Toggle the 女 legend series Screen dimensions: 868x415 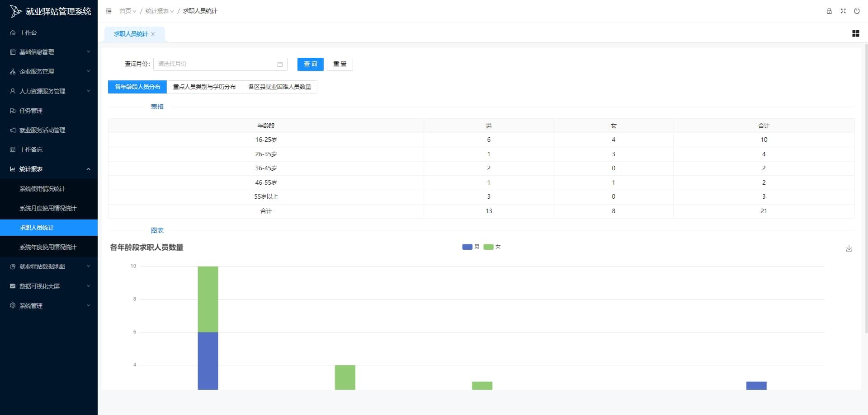[x=492, y=247]
